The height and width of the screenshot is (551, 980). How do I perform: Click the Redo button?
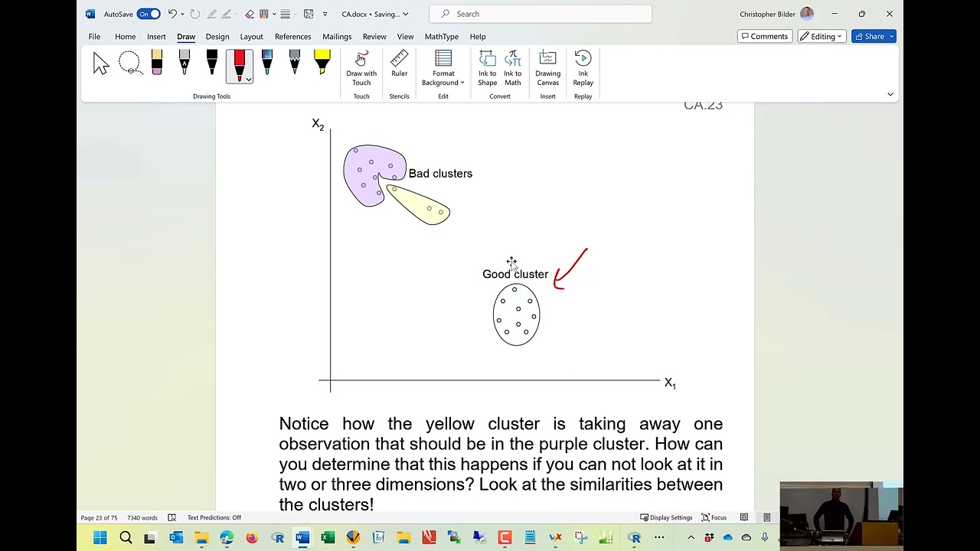(x=195, y=14)
